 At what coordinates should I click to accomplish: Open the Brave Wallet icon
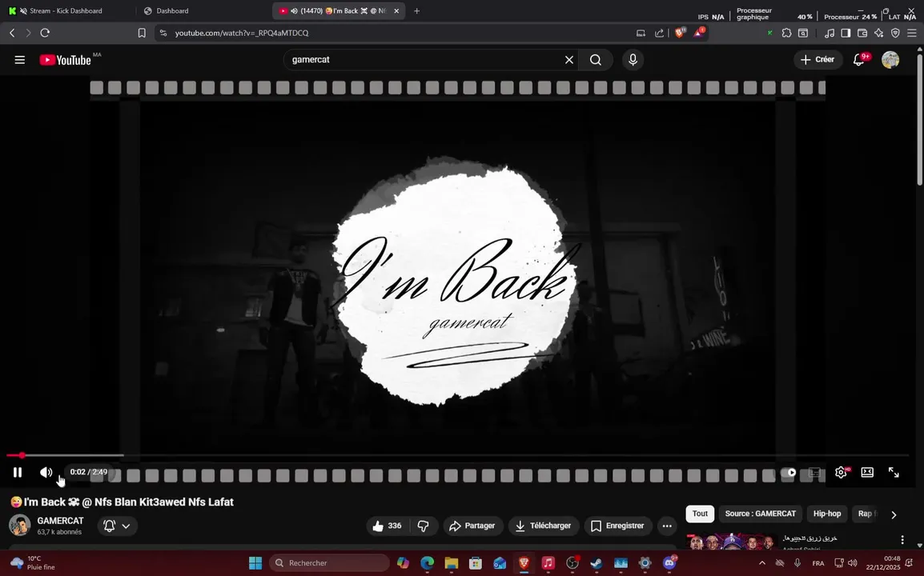point(862,33)
